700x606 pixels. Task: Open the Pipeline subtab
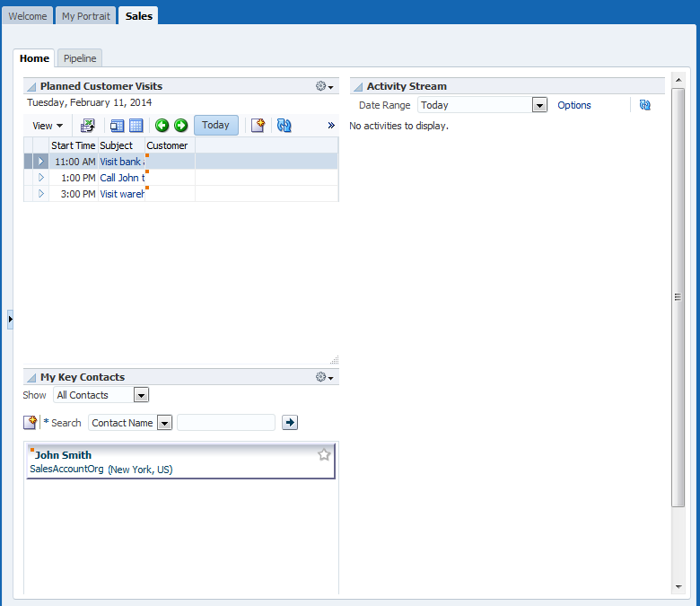coord(80,58)
